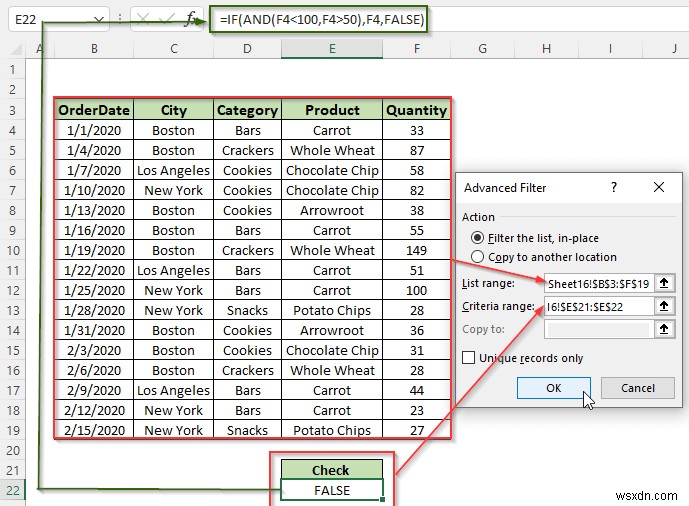Click Chocolate Chip in the 2/3/2020 row
This screenshot has height=506, width=689.
click(332, 350)
